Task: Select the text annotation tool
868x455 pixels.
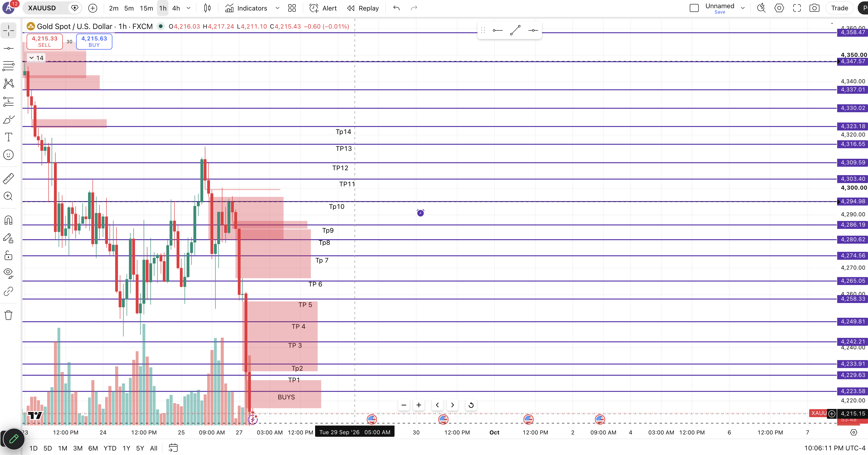Action: point(8,137)
